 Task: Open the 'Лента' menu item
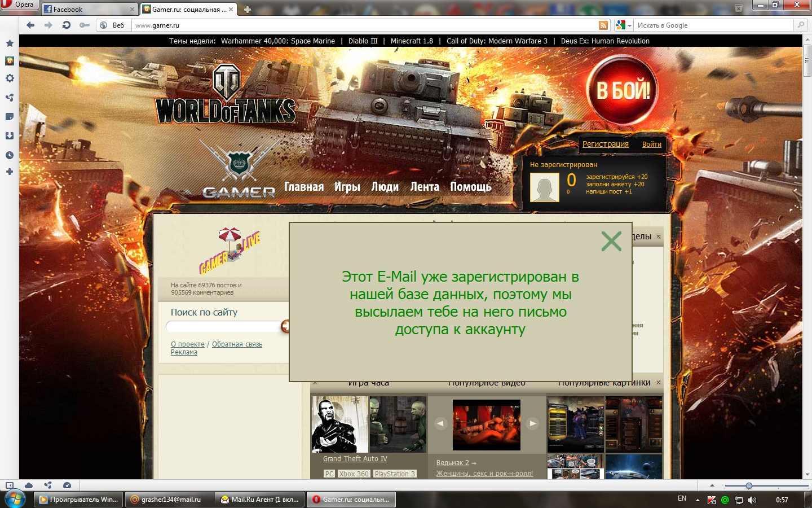click(425, 187)
